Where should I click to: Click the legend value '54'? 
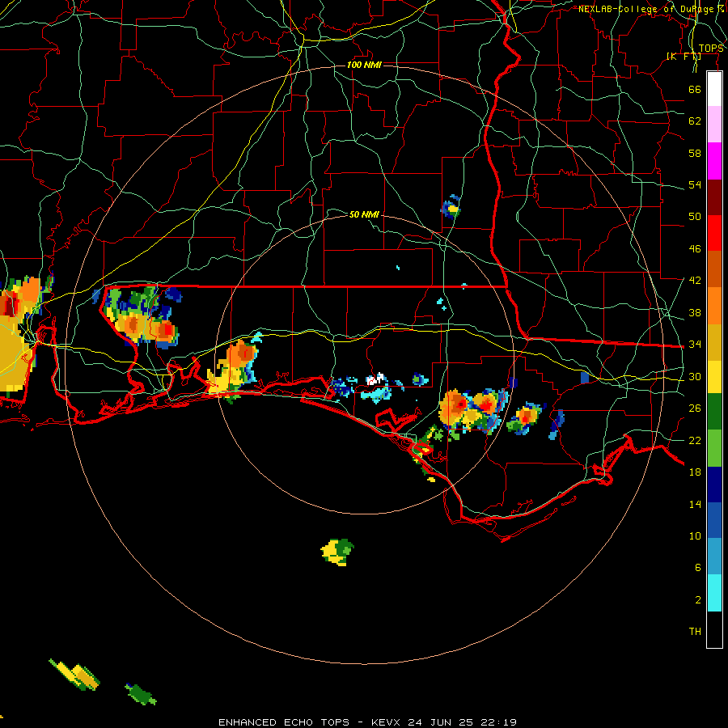click(x=695, y=184)
